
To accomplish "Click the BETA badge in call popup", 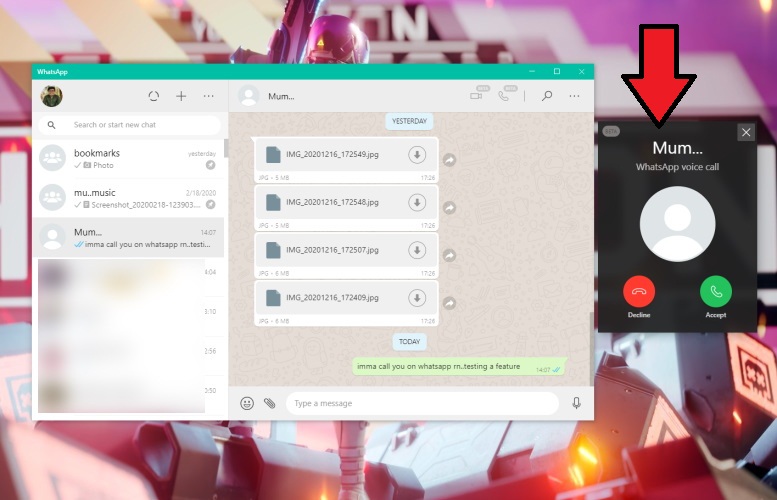I will click(x=611, y=131).
